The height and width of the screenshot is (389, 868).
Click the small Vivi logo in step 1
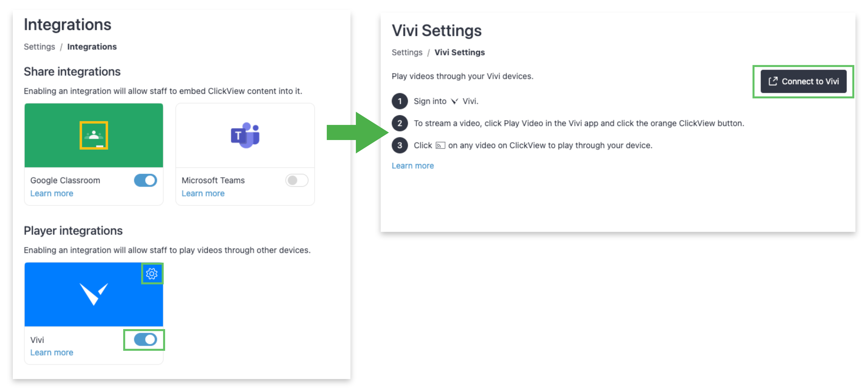454,101
